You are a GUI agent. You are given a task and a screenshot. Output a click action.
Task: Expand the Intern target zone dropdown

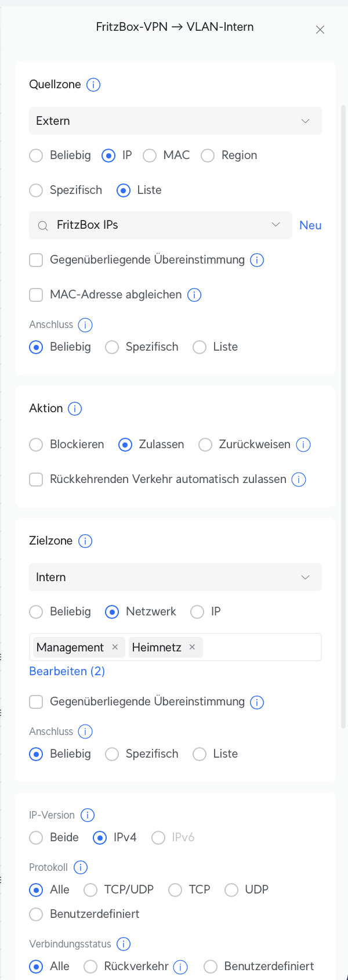coord(175,577)
